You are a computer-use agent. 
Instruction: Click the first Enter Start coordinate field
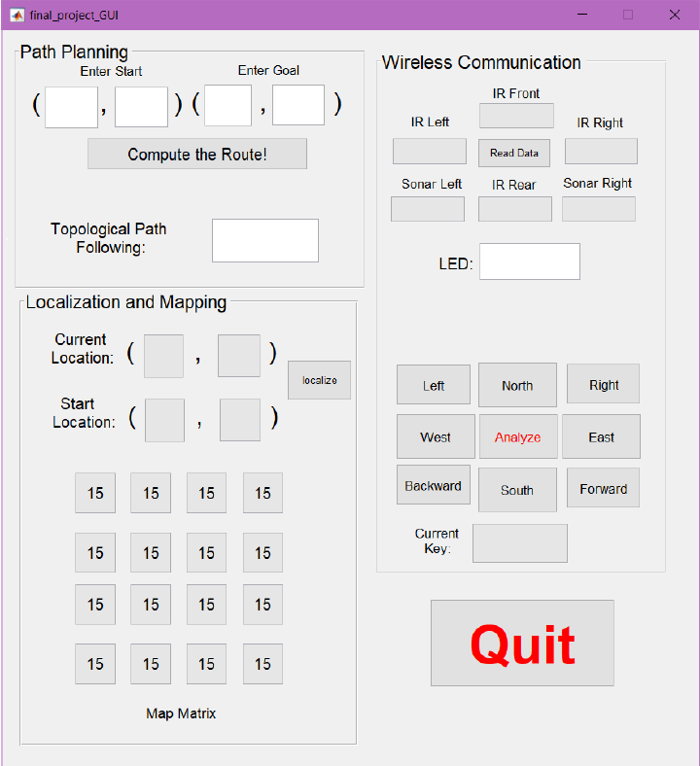(71, 106)
